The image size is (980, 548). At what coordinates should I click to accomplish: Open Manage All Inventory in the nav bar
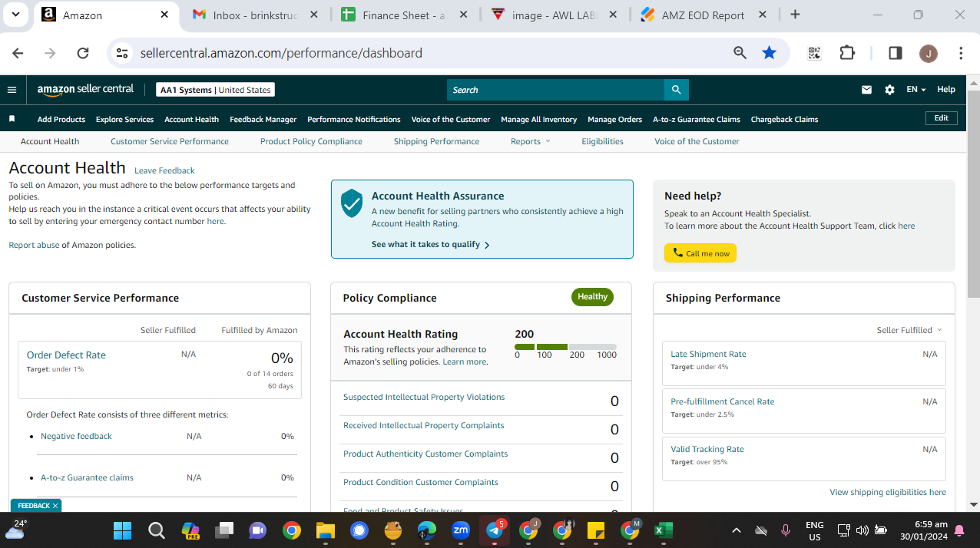tap(538, 119)
